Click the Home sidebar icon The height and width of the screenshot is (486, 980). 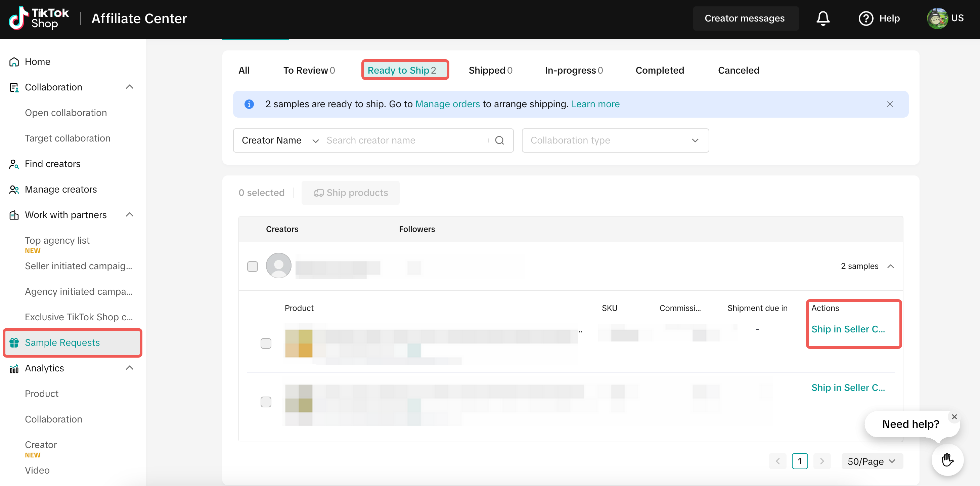(14, 62)
